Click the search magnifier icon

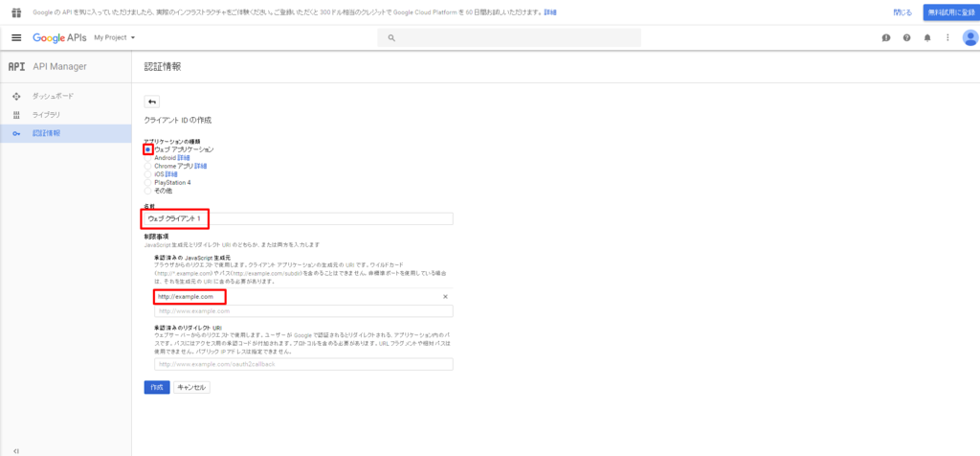391,37
